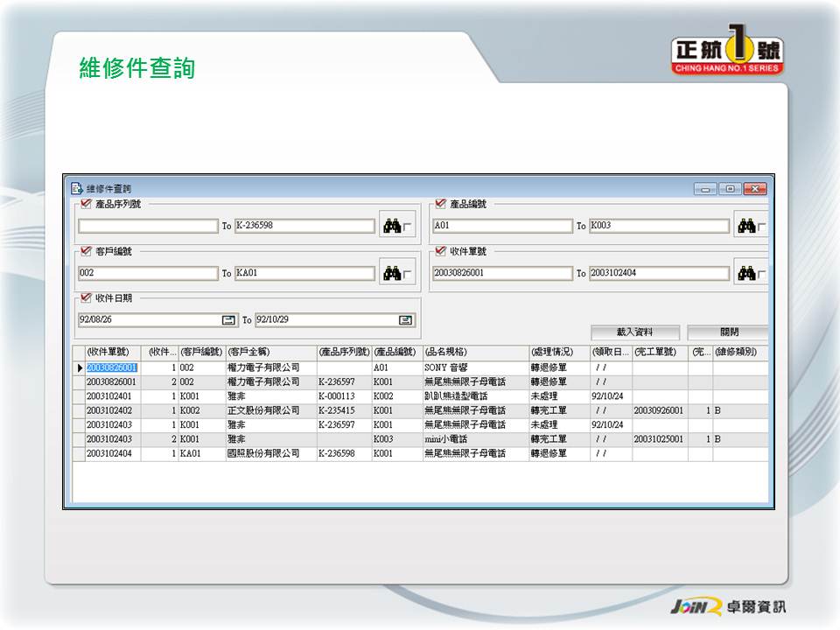Select the row for 國熙股份有限公司
This screenshot has width=840, height=630.
pos(262,454)
